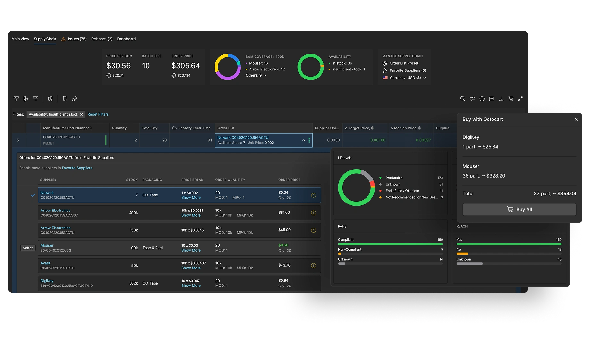Toggle fullscreen with the expand arrows icon
Screen dimensions: 590x364
520,99
